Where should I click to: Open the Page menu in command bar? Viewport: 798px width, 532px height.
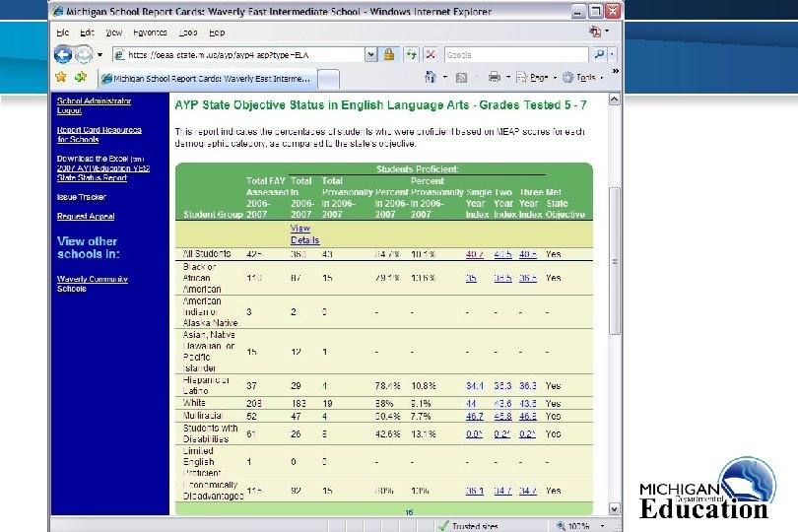pyautogui.click(x=536, y=78)
